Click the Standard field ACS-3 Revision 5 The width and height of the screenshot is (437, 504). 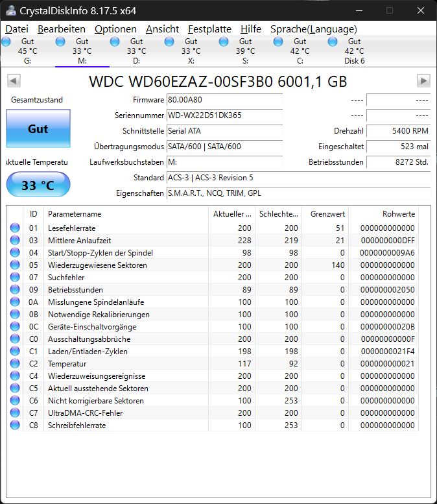click(x=298, y=178)
